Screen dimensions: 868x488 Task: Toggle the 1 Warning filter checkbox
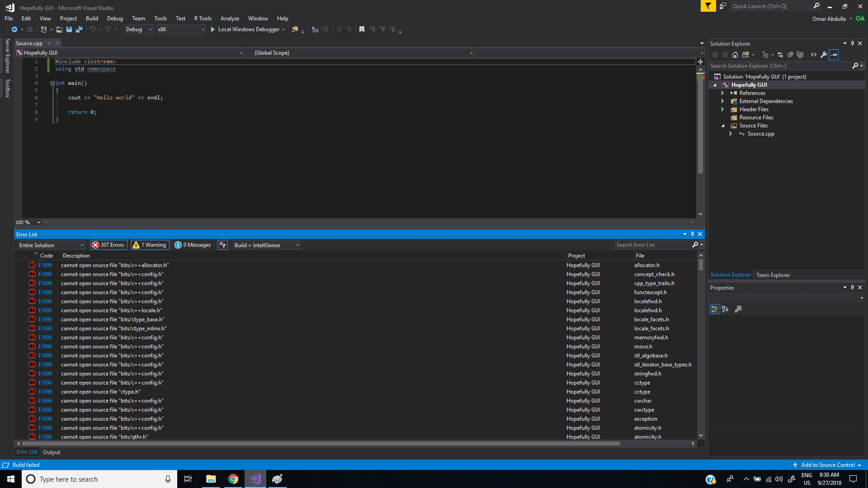pyautogui.click(x=149, y=245)
